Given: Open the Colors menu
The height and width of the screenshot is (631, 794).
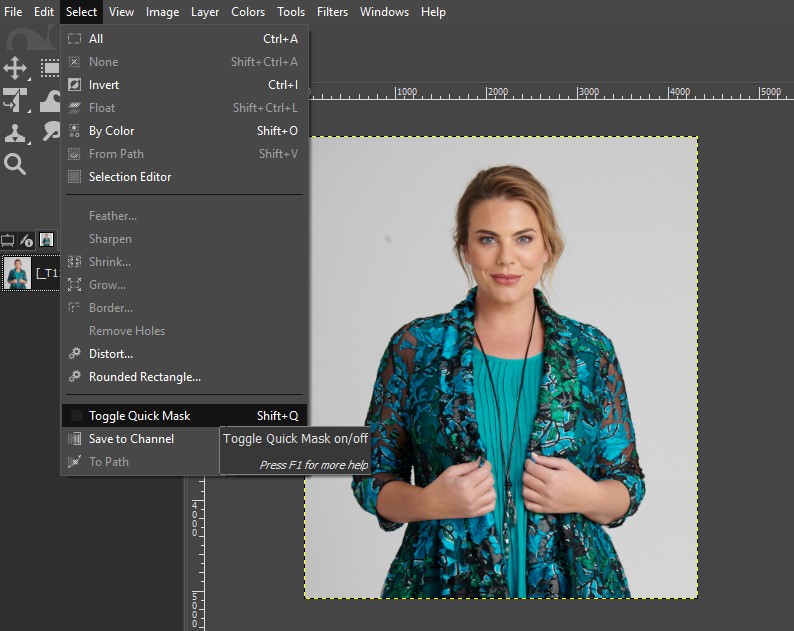Looking at the screenshot, I should (248, 12).
